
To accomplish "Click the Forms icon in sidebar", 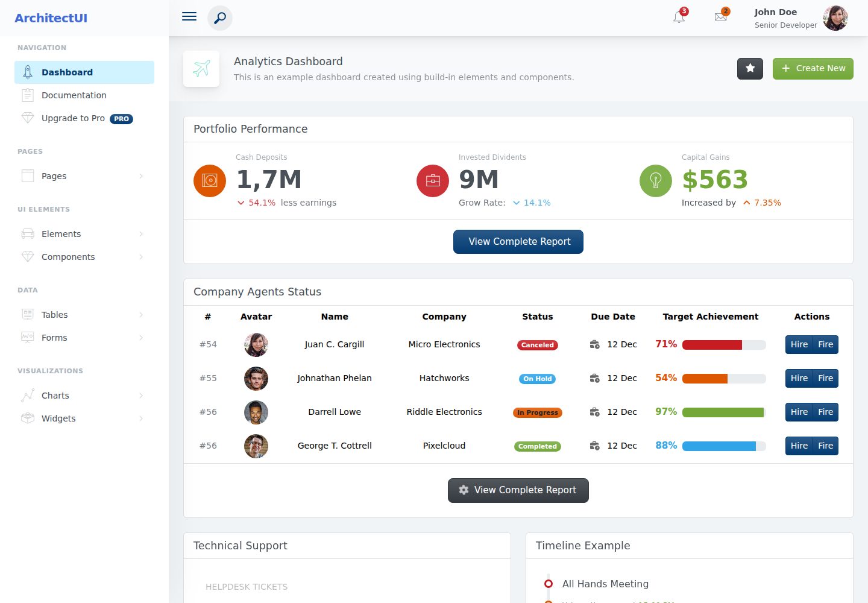I will coord(28,338).
